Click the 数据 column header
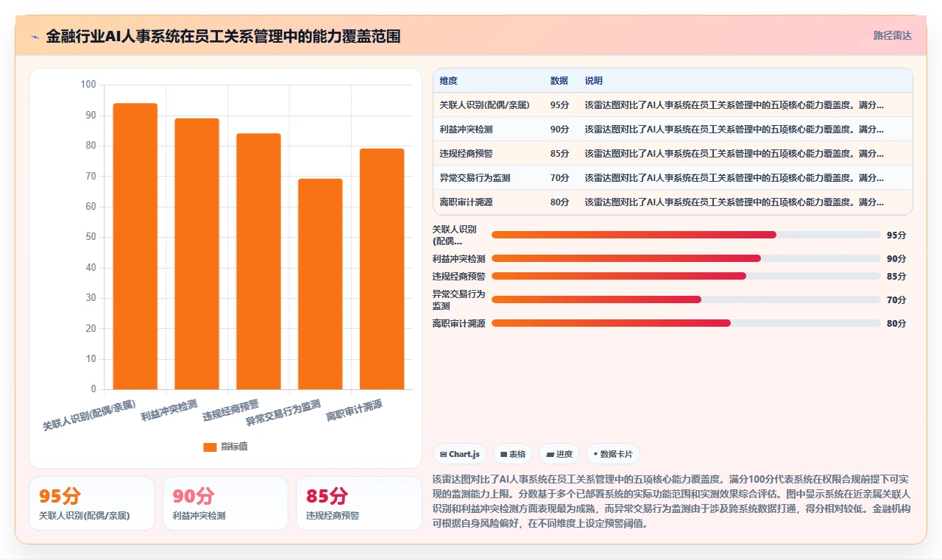Viewport: 942px width, 560px height. click(x=559, y=81)
